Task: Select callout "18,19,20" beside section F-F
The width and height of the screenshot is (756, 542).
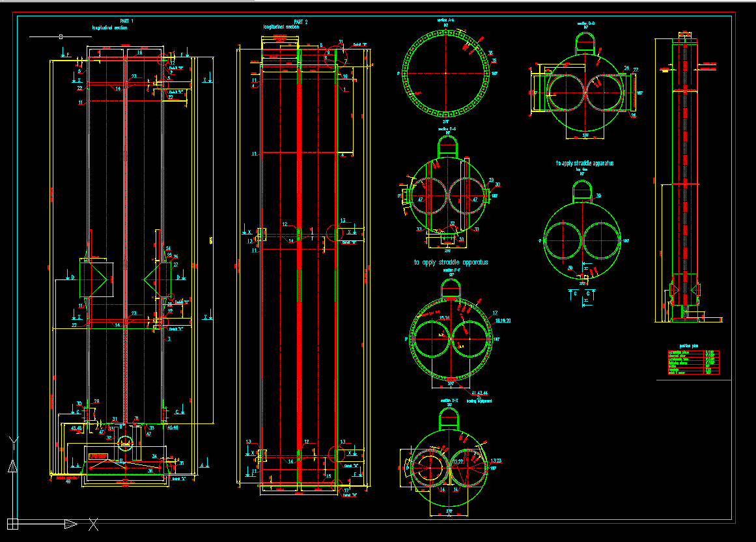Action: tap(503, 321)
